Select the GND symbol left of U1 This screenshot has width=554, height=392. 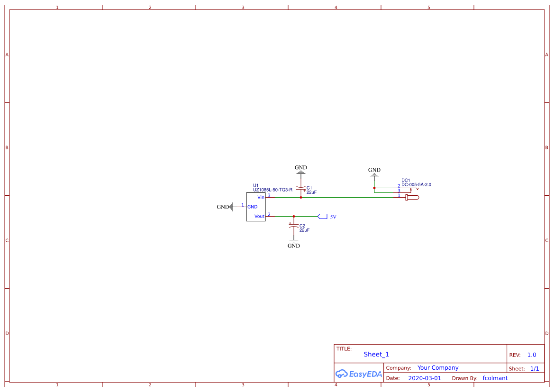click(225, 207)
